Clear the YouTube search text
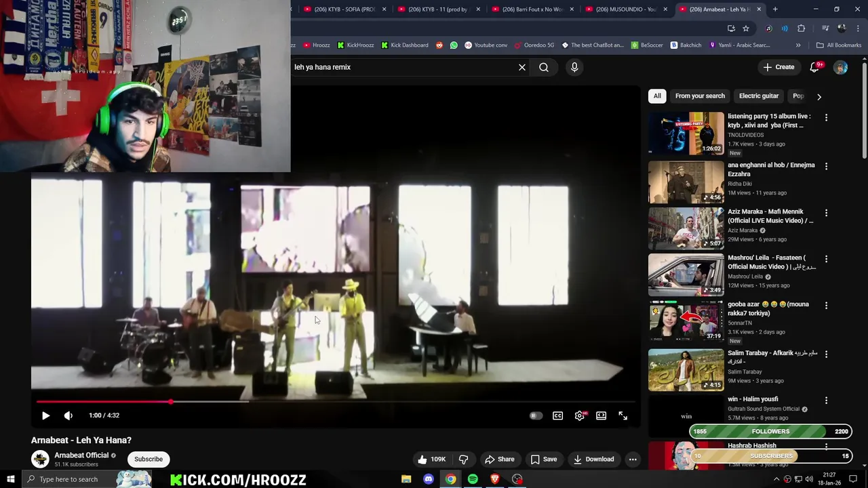The image size is (868, 488). pyautogui.click(x=522, y=67)
